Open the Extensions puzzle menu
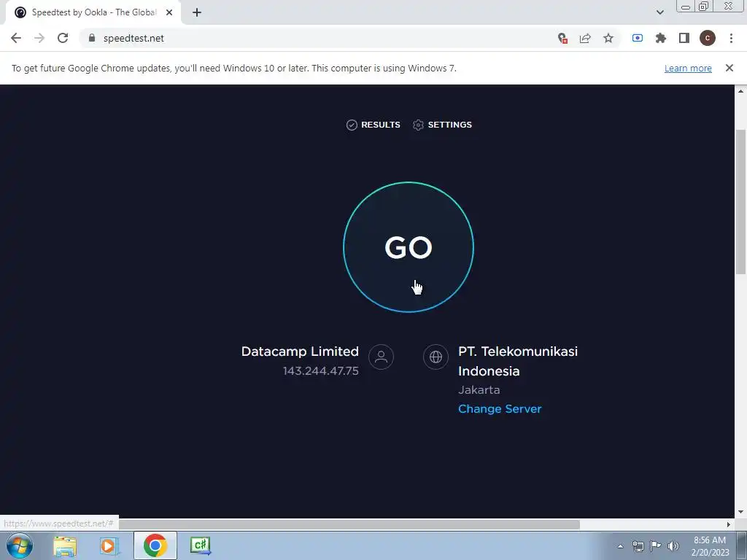The image size is (747, 560). (x=661, y=38)
